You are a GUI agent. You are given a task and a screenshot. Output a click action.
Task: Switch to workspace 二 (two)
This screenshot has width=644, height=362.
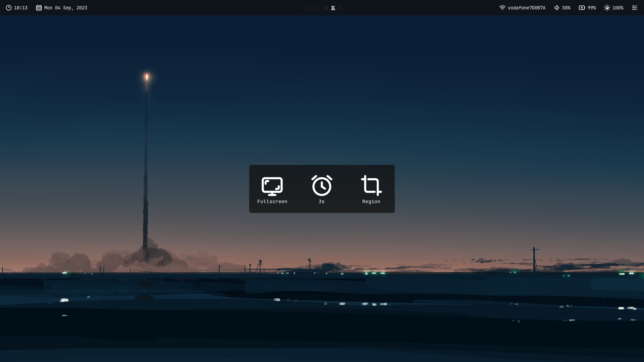311,8
